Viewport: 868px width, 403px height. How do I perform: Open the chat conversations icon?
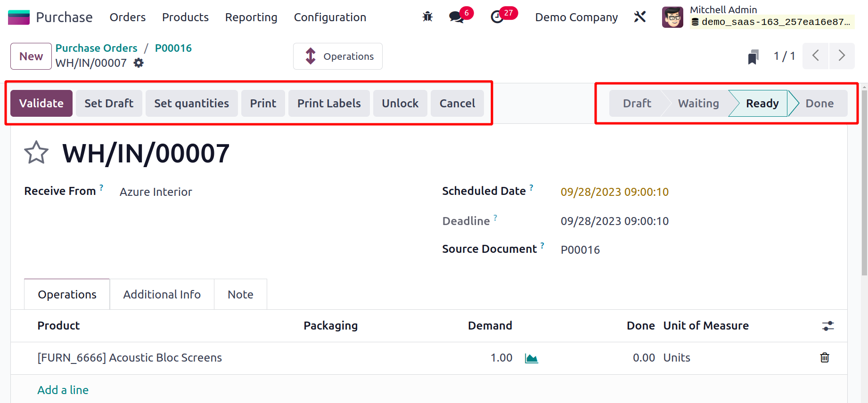pos(456,17)
